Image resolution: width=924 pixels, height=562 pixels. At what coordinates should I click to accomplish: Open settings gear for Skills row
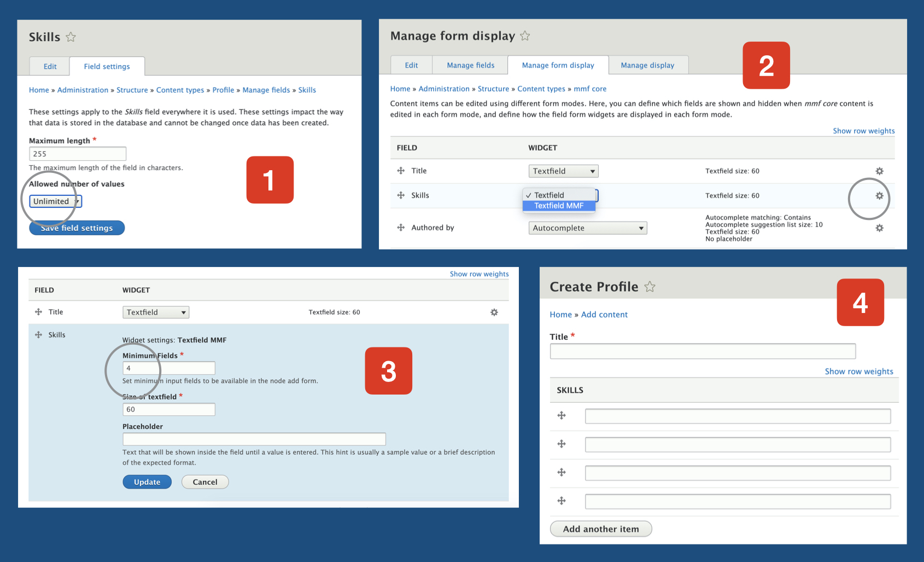pyautogui.click(x=879, y=196)
